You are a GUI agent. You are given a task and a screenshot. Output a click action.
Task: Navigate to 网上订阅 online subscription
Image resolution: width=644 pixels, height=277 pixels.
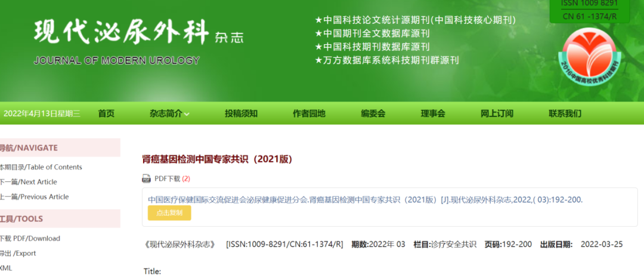[x=497, y=113]
